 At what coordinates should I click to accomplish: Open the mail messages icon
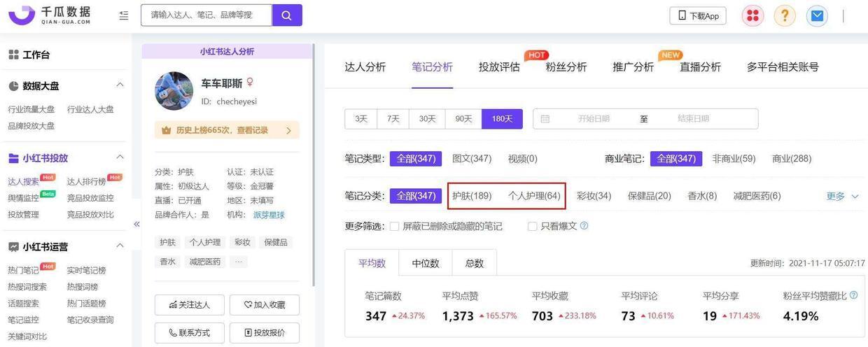point(817,15)
